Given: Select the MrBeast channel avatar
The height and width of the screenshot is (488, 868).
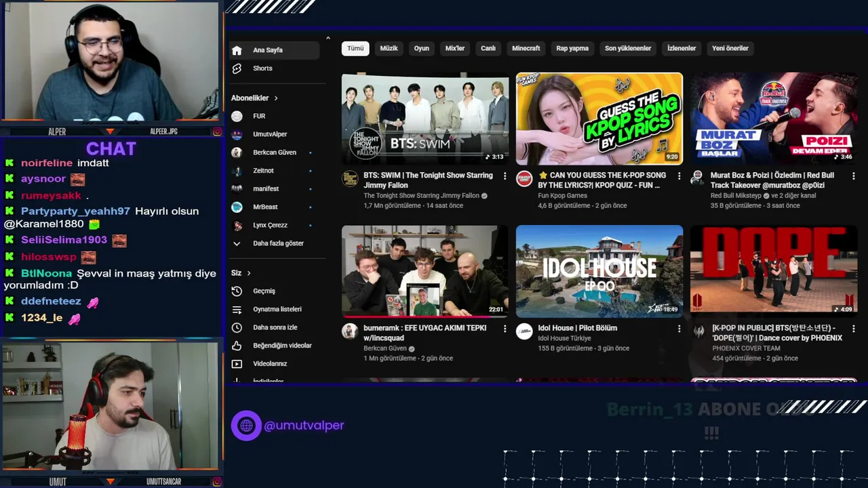Looking at the screenshot, I should tap(237, 207).
